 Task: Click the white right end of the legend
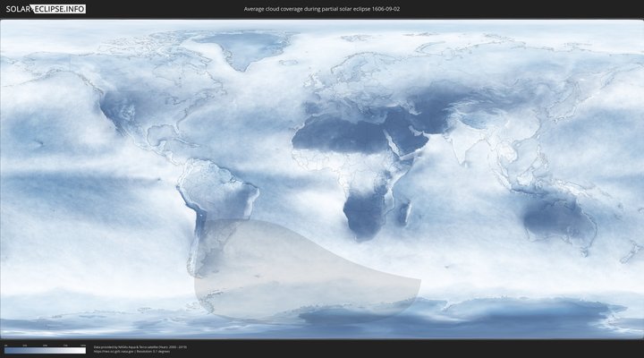(x=82, y=351)
